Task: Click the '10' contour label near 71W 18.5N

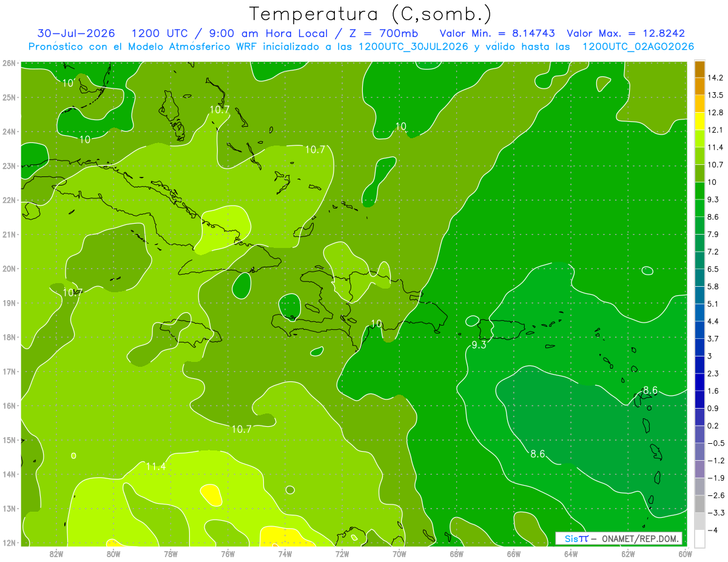Action: tap(376, 323)
